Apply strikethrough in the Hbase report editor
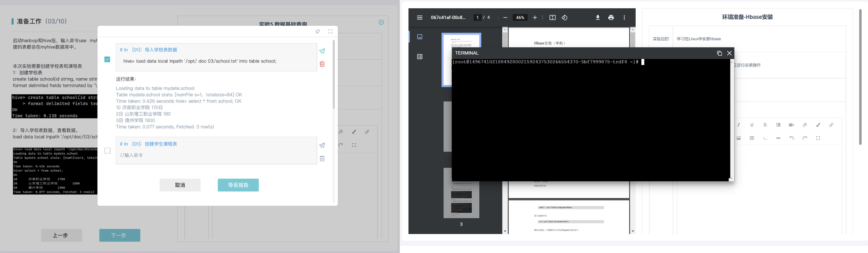 [765, 125]
